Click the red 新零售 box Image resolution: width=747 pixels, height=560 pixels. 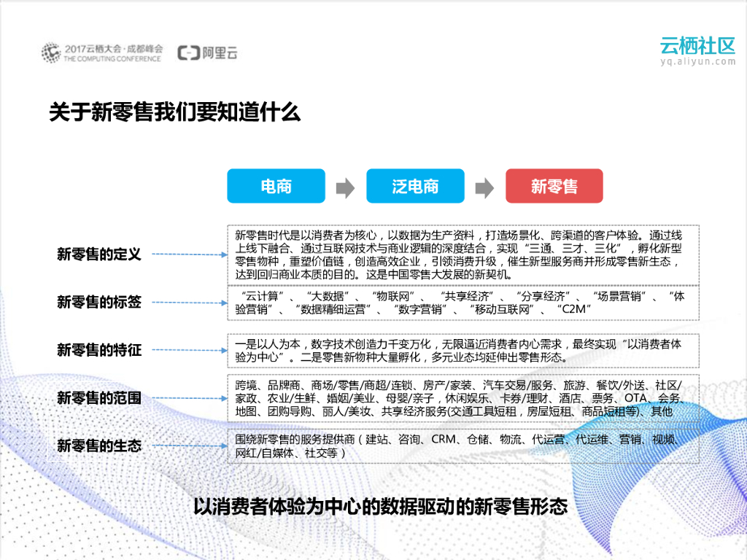point(554,186)
